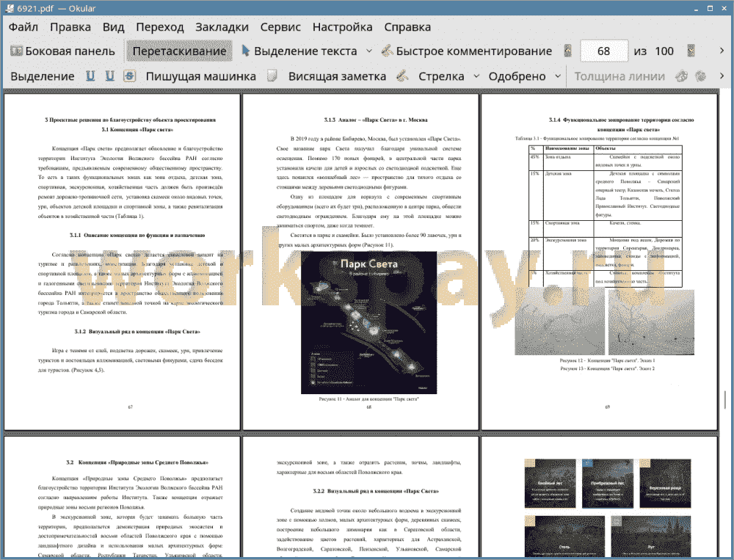Click the last annotation settings icon
Image resolution: width=734 pixels, height=560 pixels.
click(700, 76)
